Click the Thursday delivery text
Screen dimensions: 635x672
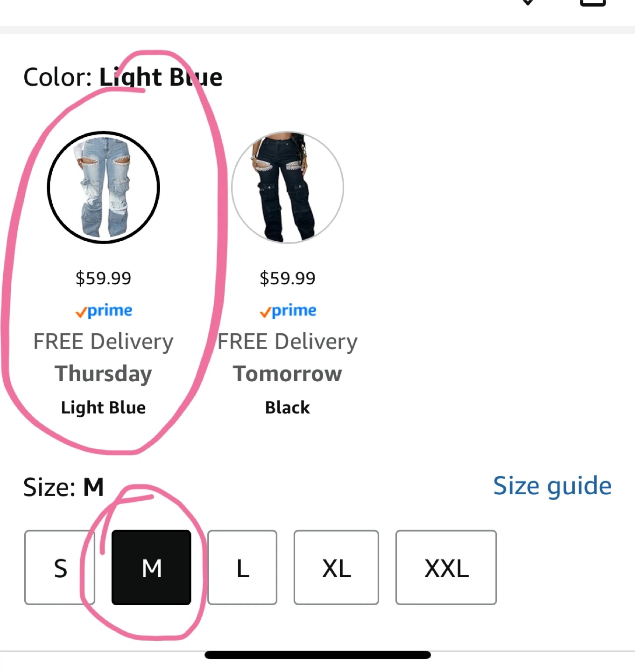pyautogui.click(x=103, y=374)
